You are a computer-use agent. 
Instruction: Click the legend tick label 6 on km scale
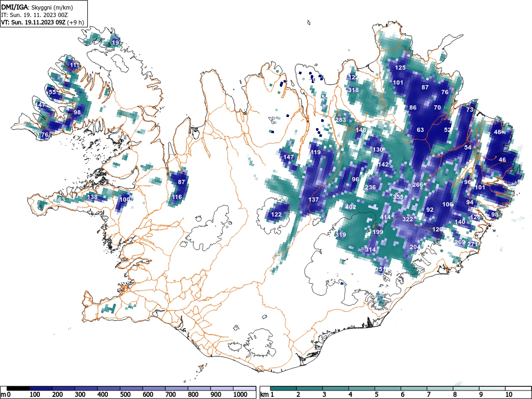(402, 395)
